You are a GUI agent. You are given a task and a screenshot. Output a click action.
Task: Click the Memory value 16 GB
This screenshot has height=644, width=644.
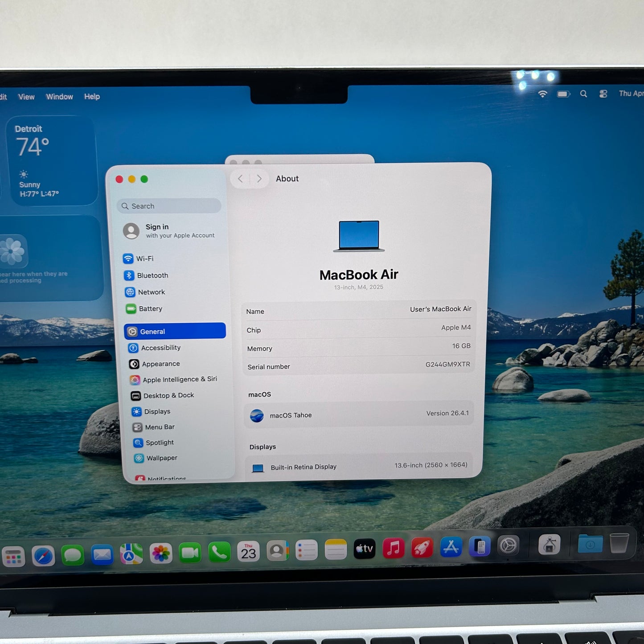461,346
